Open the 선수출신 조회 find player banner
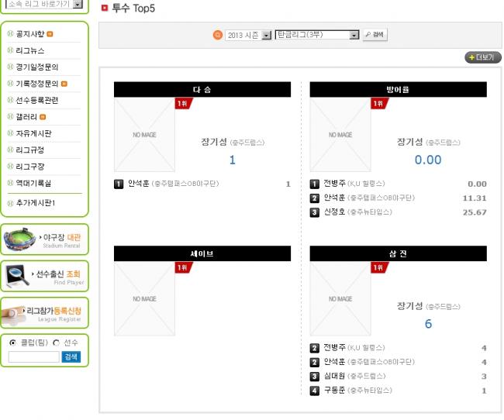 (x=44, y=276)
